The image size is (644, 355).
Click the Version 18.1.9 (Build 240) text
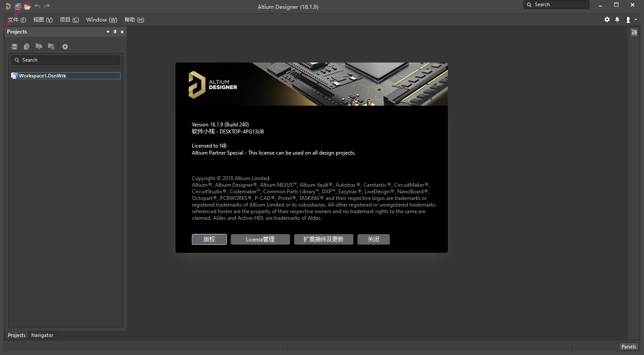[x=220, y=125]
